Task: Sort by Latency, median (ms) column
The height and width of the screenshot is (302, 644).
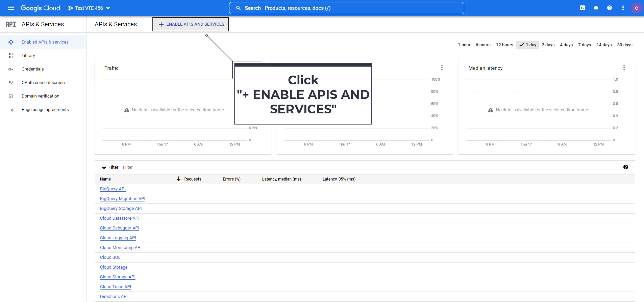Action: pos(281,179)
